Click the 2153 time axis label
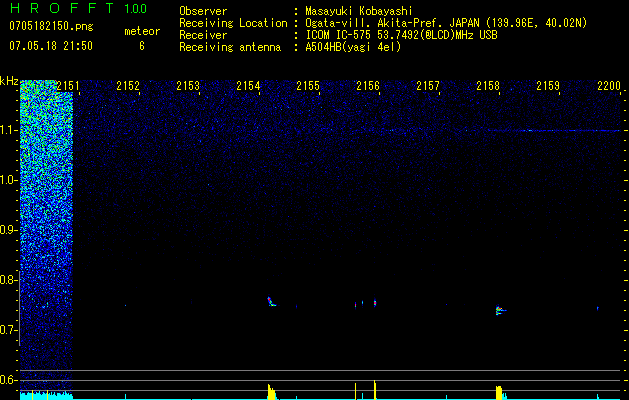 (188, 86)
